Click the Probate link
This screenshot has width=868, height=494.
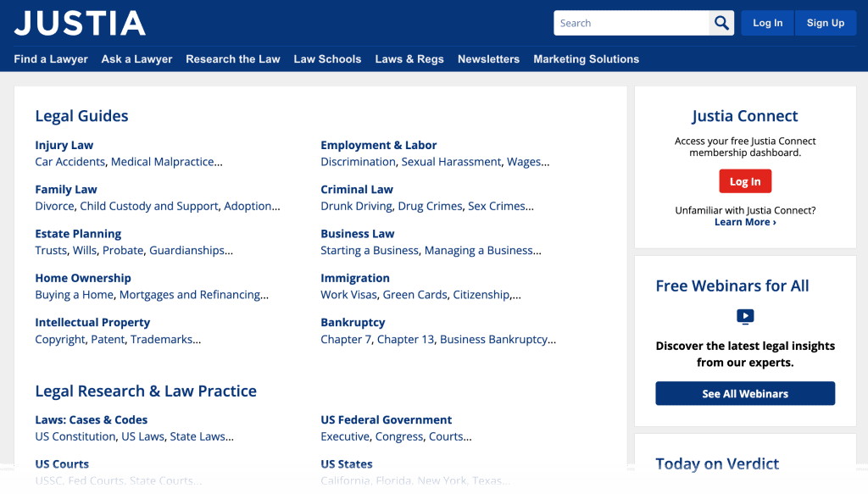123,250
